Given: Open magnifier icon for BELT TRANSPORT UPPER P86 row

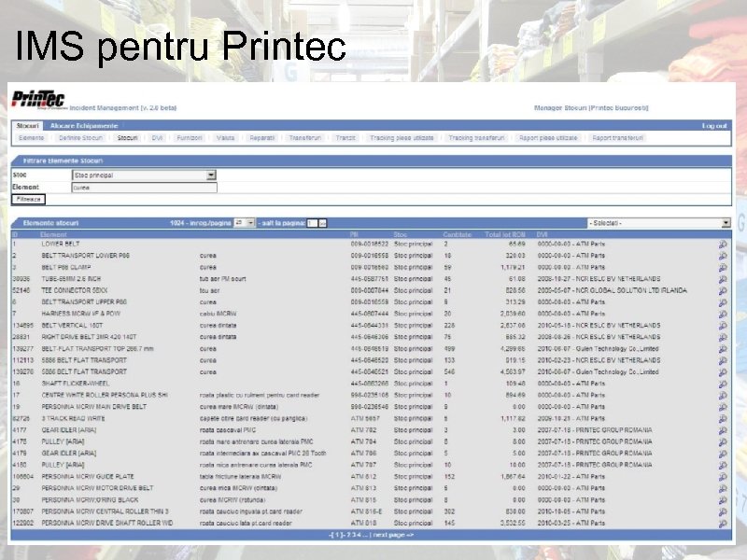Looking at the screenshot, I should point(723,302).
